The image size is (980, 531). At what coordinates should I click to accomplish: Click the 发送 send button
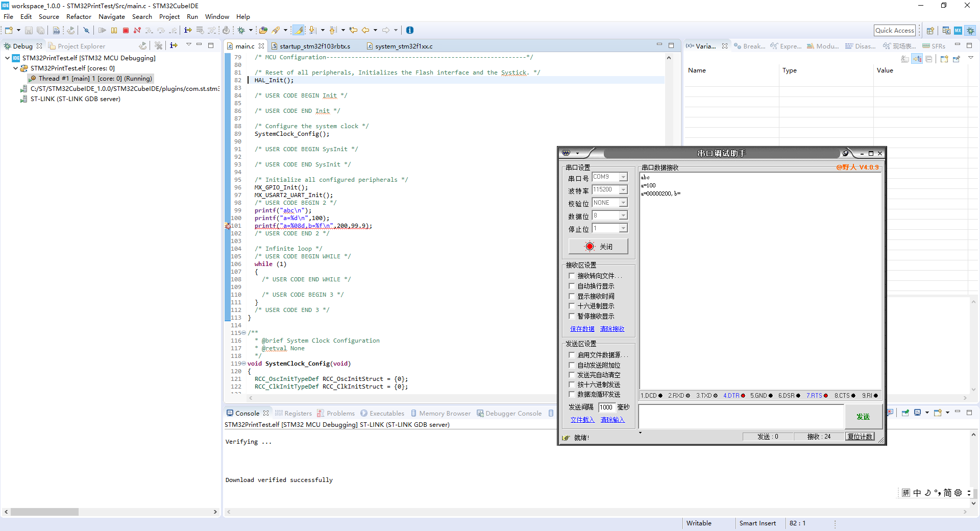pos(863,417)
